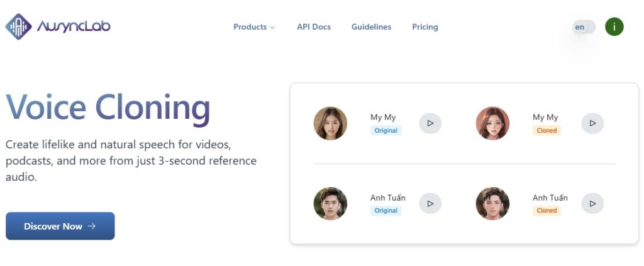Click the Cloned badge under My My
Viewport: 644px width, 266px height.
coord(547,131)
